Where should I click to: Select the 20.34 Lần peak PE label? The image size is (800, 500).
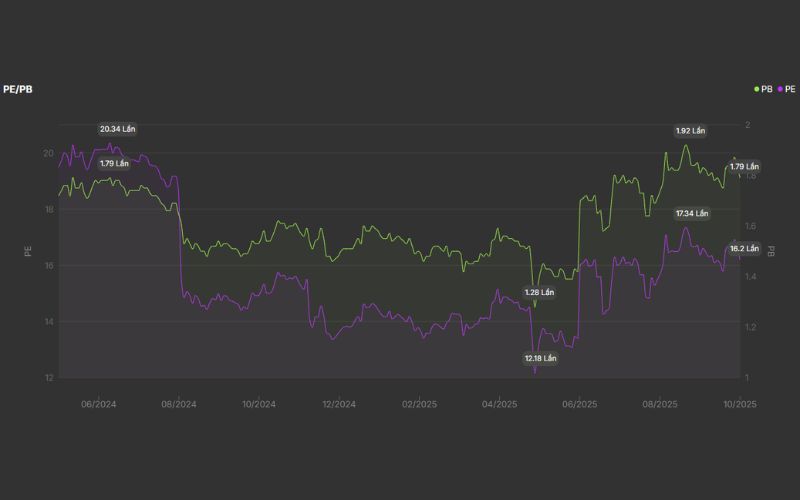point(117,129)
